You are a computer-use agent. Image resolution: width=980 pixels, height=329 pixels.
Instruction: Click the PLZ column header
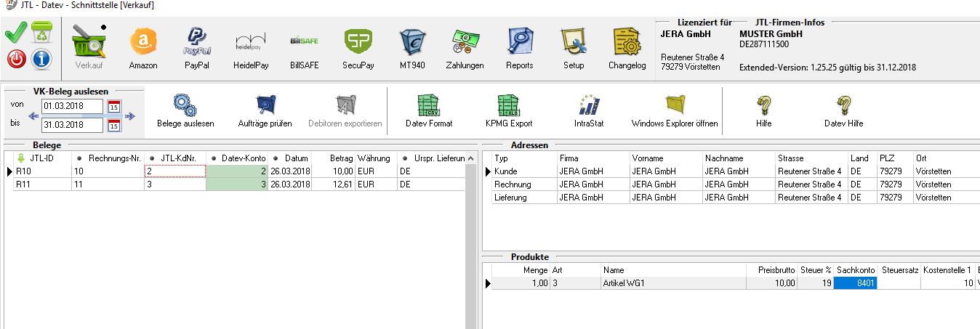[x=895, y=158]
